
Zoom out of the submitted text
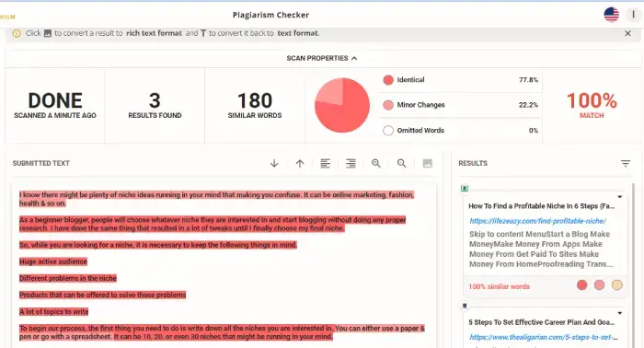(402, 164)
